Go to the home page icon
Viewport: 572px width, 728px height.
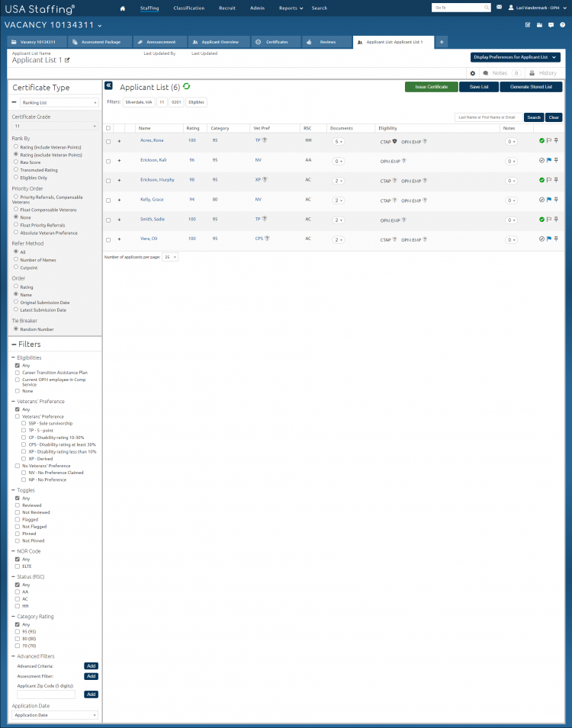tap(123, 8)
